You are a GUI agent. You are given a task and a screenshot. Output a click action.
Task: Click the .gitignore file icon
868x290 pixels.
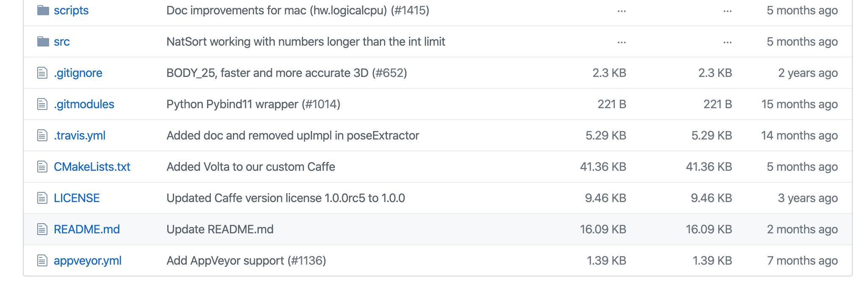[42, 73]
